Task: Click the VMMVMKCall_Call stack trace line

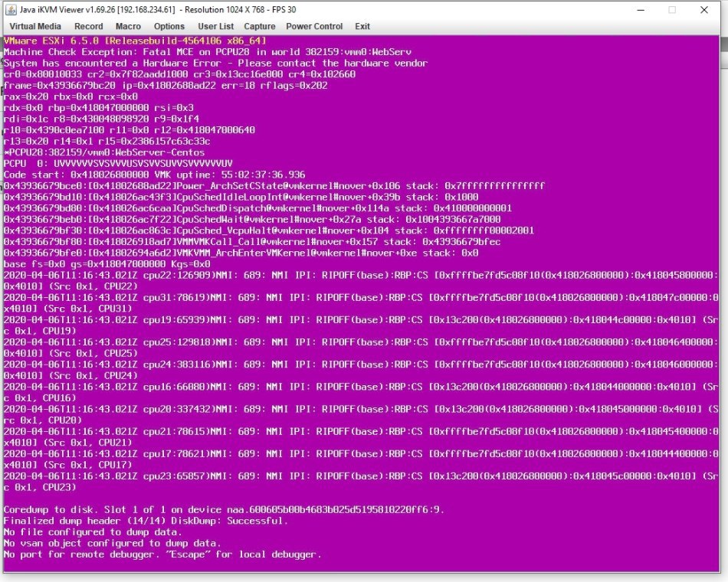Action: [252, 241]
